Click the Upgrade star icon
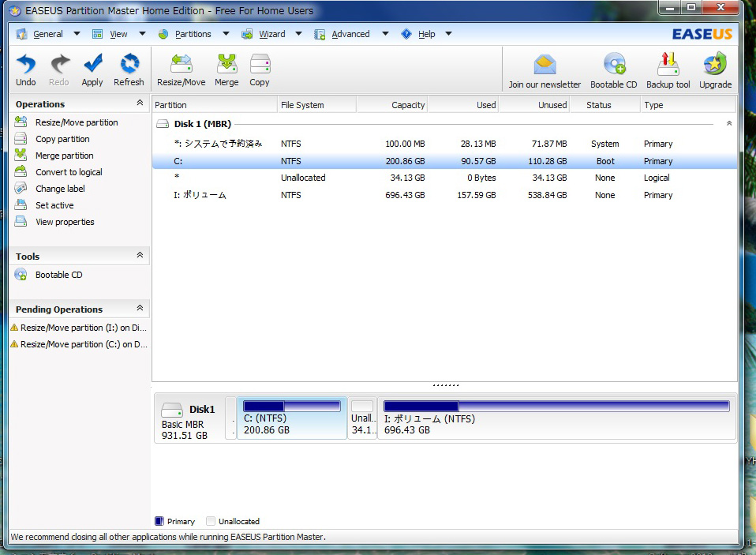756x555 pixels. click(715, 65)
